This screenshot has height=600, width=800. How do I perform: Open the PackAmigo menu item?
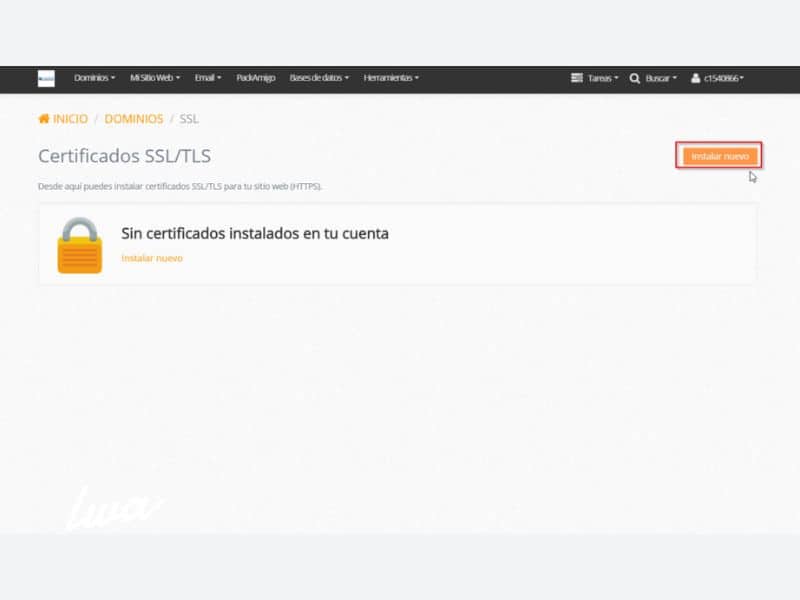[x=255, y=78]
